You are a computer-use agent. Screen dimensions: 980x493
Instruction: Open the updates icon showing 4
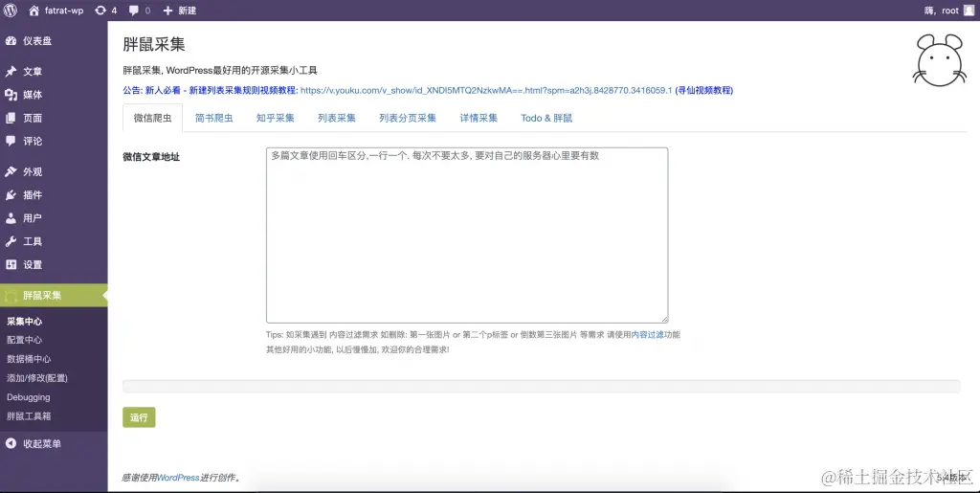(100, 10)
